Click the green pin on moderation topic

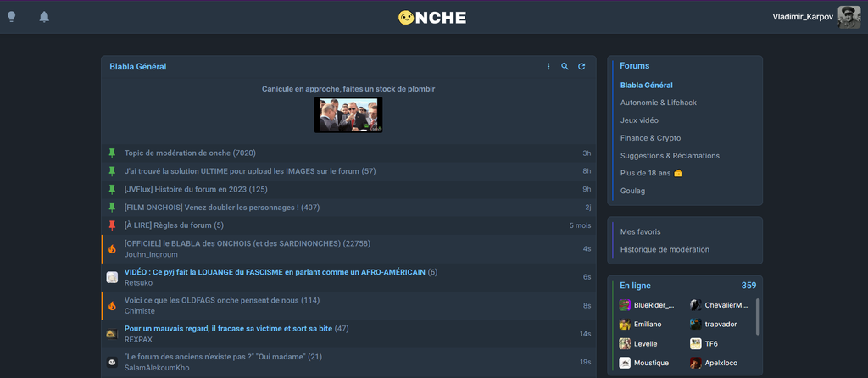(x=112, y=153)
